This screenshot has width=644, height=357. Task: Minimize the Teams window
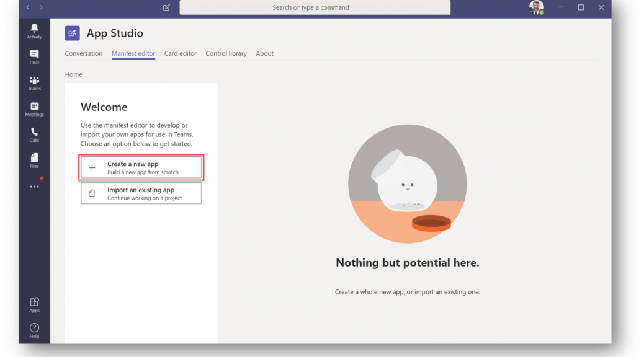[x=560, y=7]
